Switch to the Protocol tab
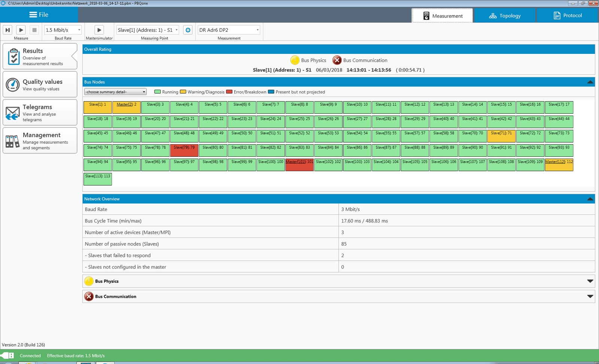 568,16
